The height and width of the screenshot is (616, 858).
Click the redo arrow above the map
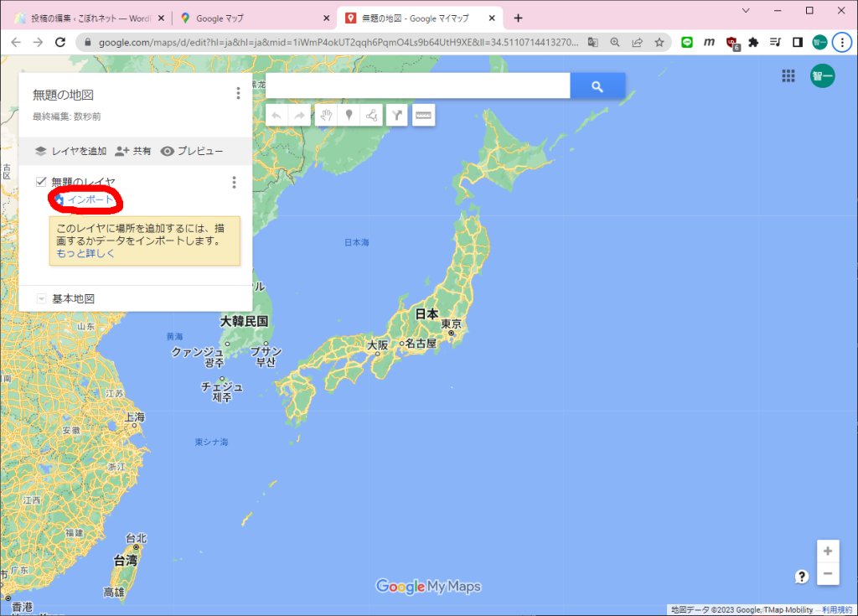point(299,115)
